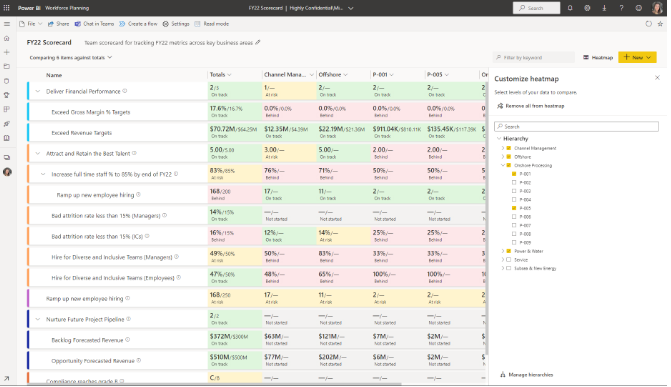Click Create a flow
671x387 pixels.
tap(138, 24)
